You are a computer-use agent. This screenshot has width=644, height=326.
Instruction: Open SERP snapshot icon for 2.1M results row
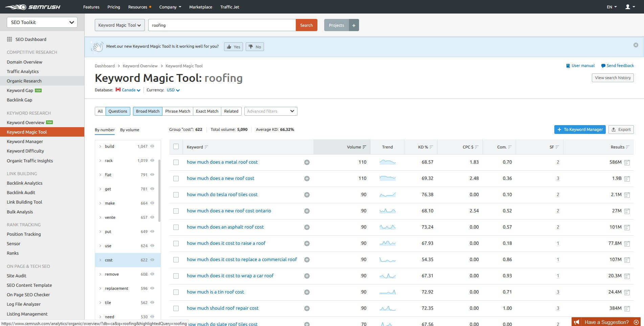click(627, 195)
